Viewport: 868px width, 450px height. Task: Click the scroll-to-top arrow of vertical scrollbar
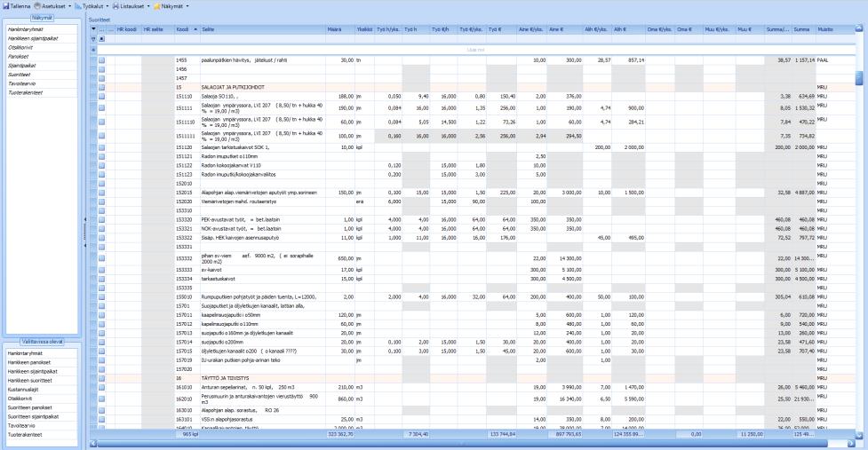(858, 29)
